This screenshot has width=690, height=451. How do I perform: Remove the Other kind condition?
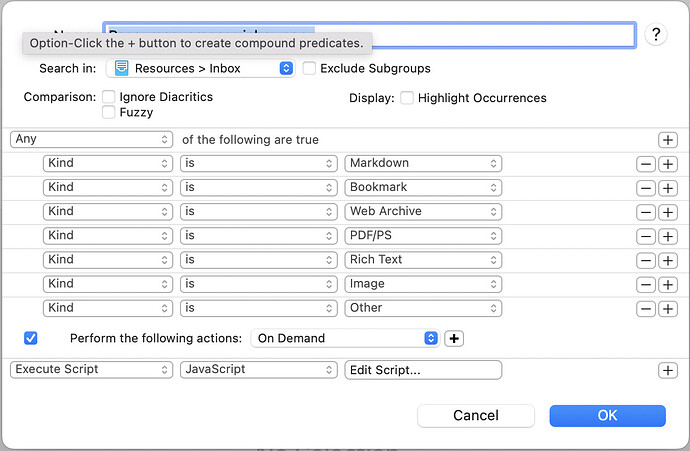point(646,309)
